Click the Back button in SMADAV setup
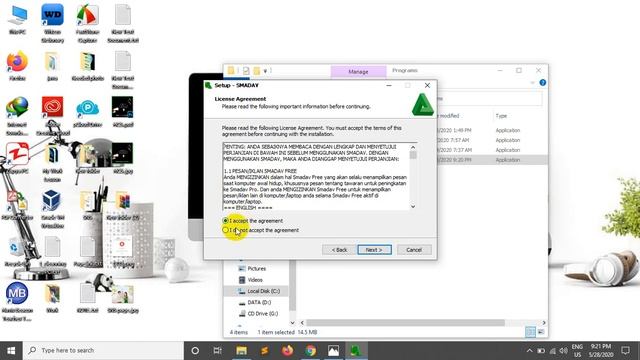Screen dimensions: 640x360 tap(339, 250)
